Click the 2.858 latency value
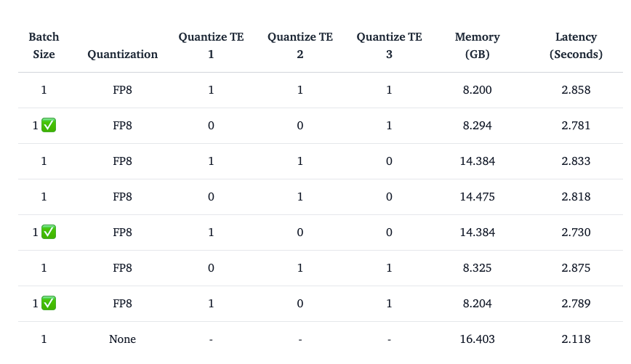This screenshot has height=364, width=631. pos(576,90)
